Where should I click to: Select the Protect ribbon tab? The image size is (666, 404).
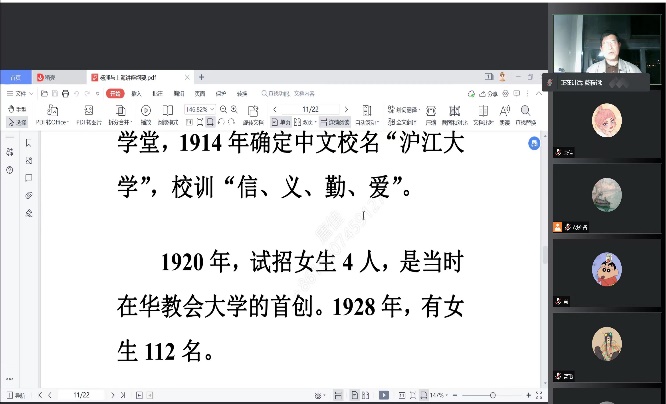(x=221, y=93)
